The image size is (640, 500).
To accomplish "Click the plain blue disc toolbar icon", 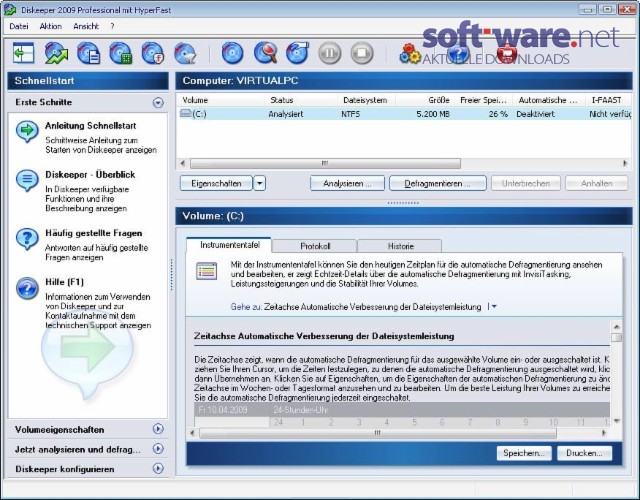I will [233, 53].
